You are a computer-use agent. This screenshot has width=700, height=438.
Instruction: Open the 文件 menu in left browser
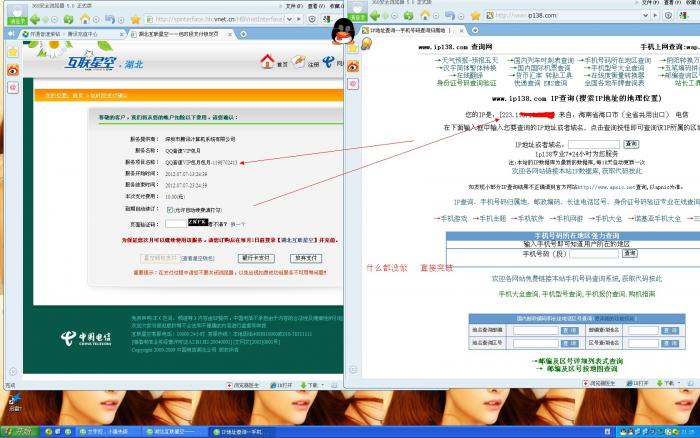(x=294, y=6)
